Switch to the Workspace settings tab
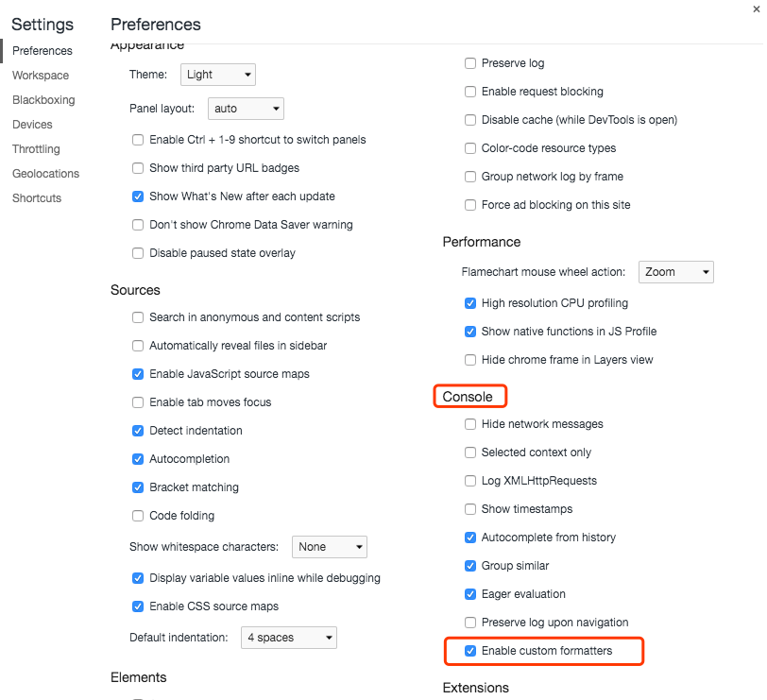The width and height of the screenshot is (767, 700). coord(41,76)
